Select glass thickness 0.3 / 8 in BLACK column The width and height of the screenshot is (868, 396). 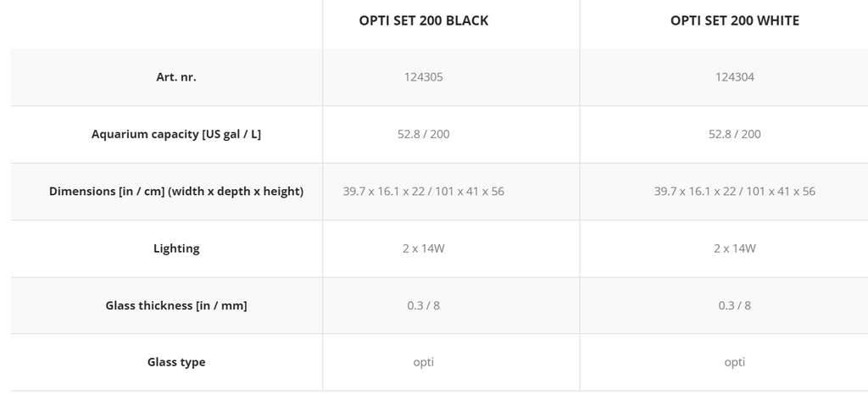[424, 305]
